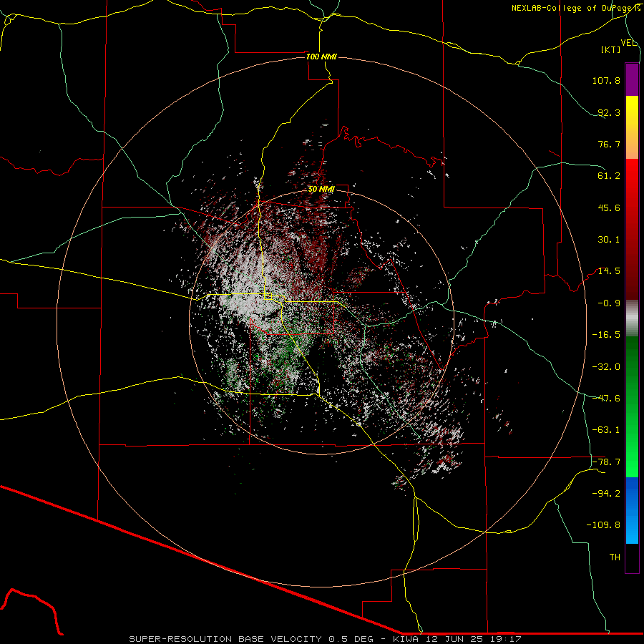Pick the gray near-zero segment of velocity scale
644x644 pixels.
pos(632,318)
